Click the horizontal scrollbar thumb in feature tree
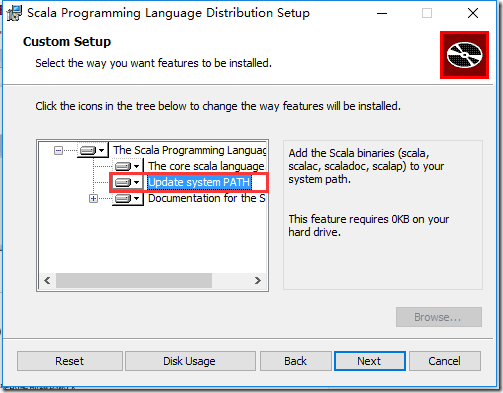 [134, 281]
